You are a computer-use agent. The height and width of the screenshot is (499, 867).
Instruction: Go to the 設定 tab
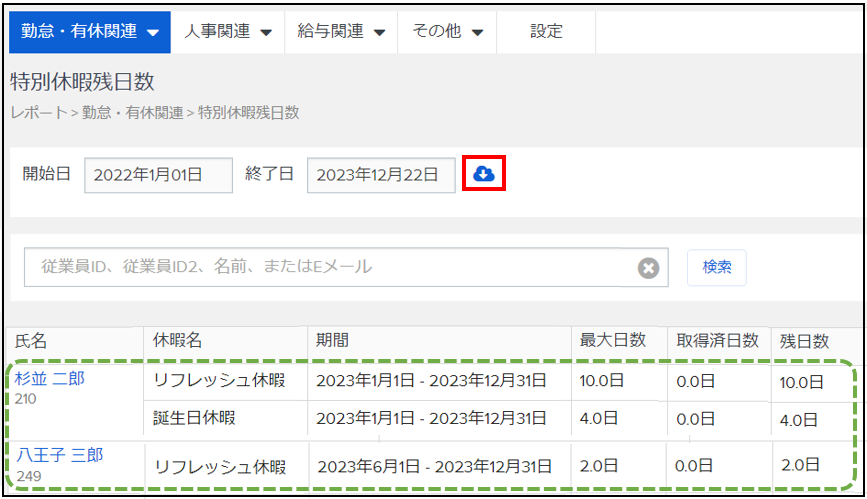pos(546,32)
